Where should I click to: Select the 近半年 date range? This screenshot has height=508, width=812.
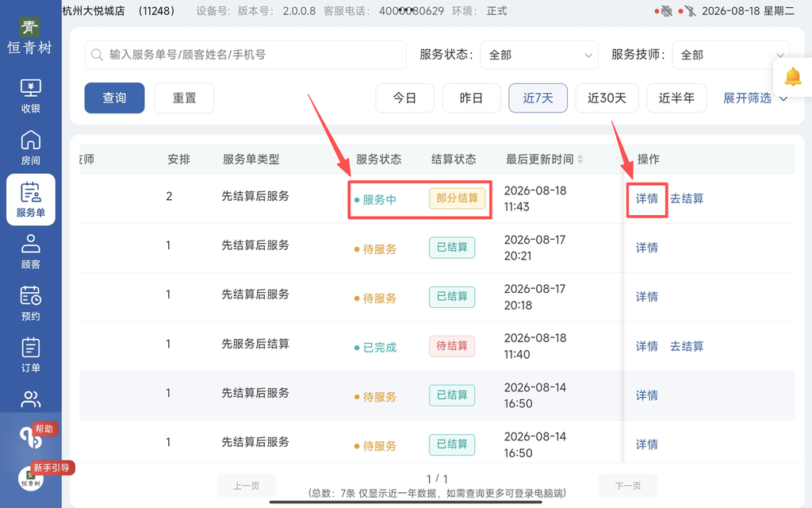click(676, 98)
